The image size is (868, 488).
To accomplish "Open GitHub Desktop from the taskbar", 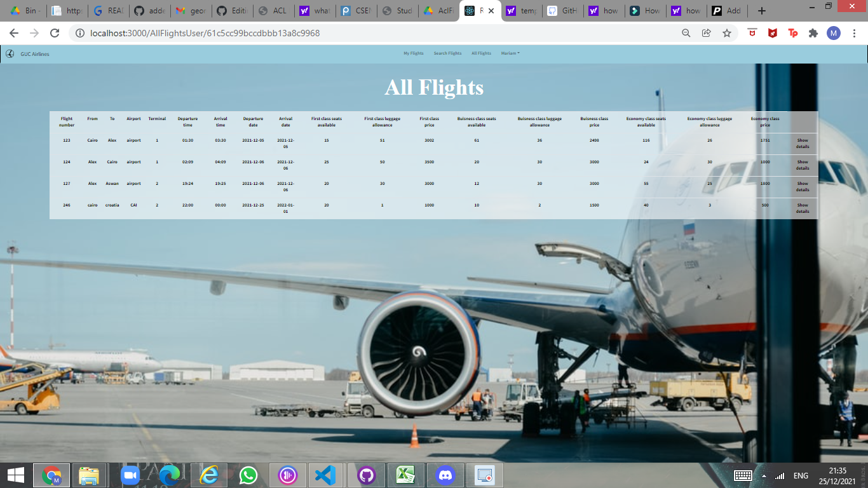I will point(366,475).
